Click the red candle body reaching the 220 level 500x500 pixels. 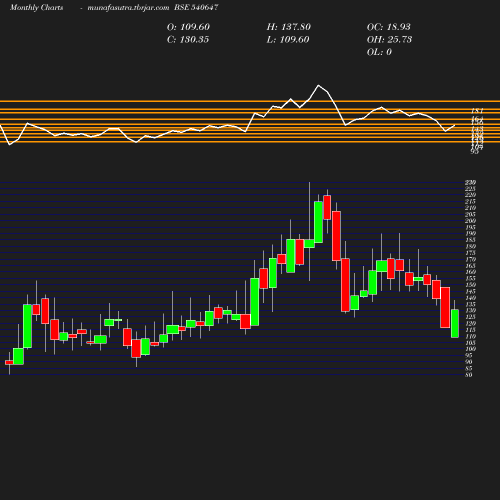click(327, 207)
